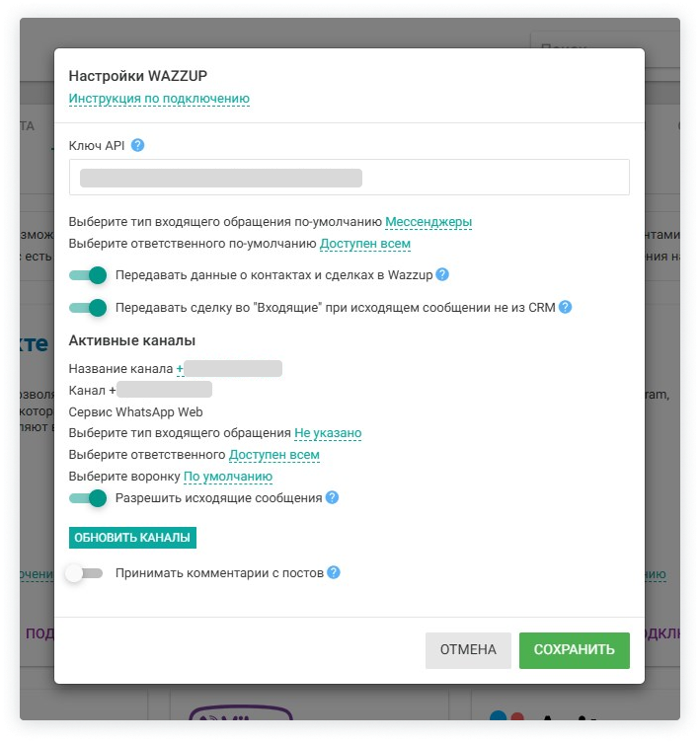700x742 pixels.
Task: Click help icon next to Ключ API
Action: point(138,145)
